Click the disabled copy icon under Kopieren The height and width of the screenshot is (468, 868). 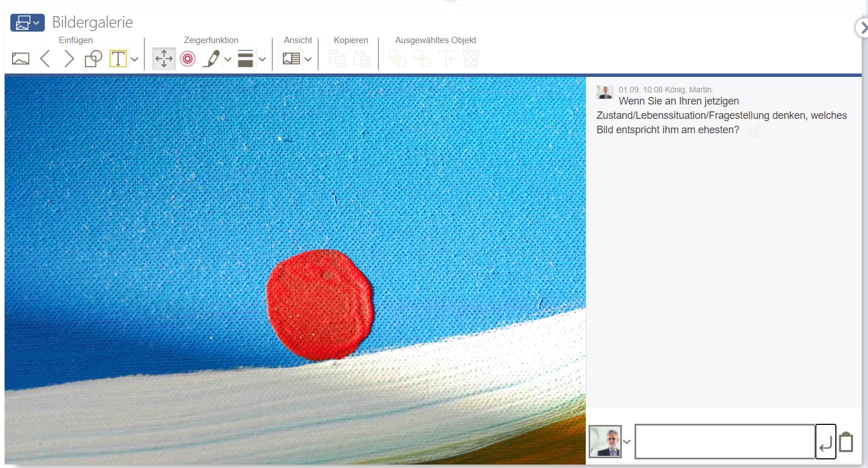pos(337,59)
